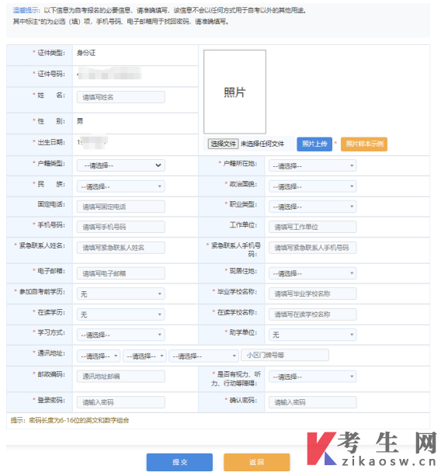448x476 pixels.
Task: Click the 选择文件 file chooser button
Action: (x=224, y=144)
